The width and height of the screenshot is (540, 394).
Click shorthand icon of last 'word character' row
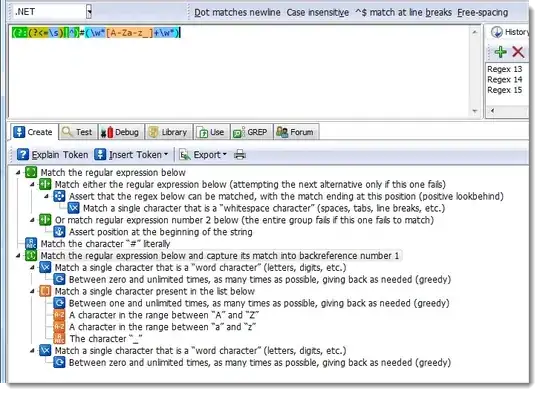click(45, 351)
